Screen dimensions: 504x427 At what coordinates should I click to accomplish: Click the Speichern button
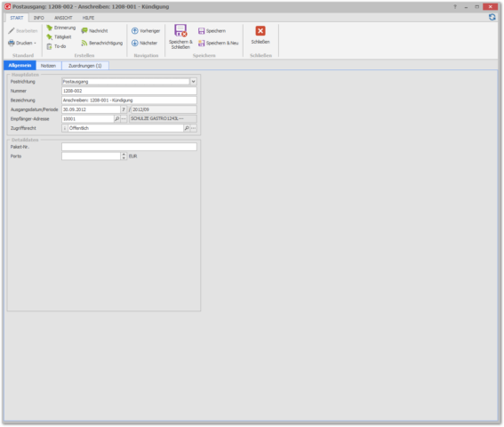pos(212,31)
